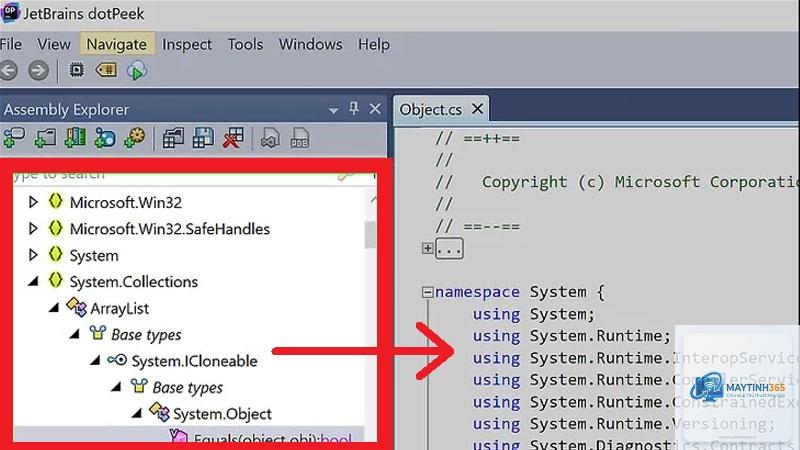Image resolution: width=800 pixels, height=450 pixels.
Task: Close the Assembly Explorer panel
Action: pos(375,109)
